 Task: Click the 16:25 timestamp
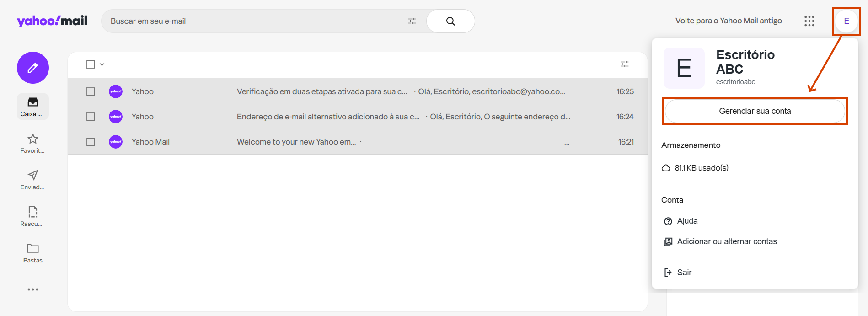tap(625, 91)
